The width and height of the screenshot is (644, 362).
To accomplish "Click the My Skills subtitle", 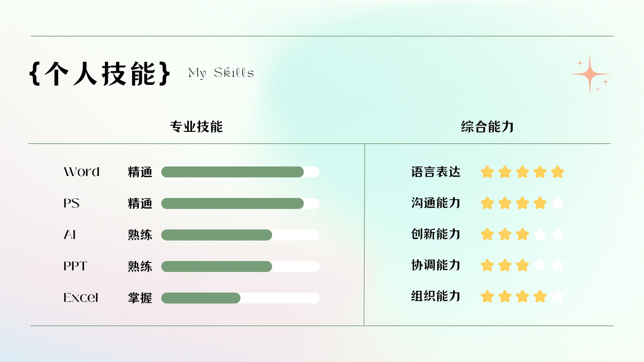I will click(221, 73).
